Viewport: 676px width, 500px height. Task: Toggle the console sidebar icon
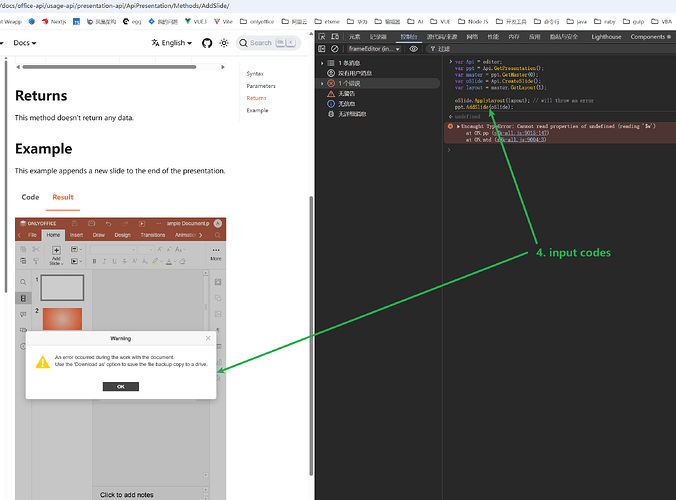tap(322, 49)
